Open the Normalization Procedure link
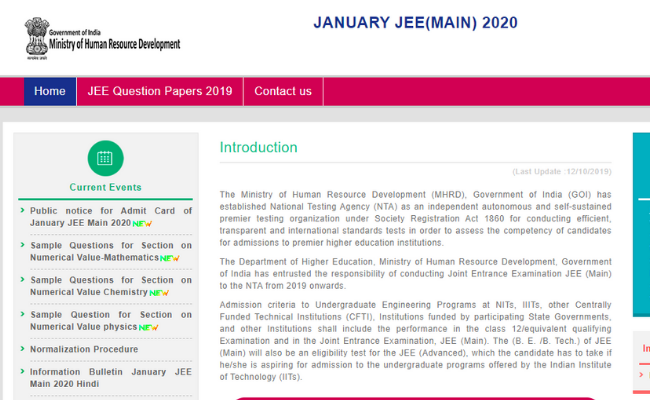 pyautogui.click(x=84, y=349)
